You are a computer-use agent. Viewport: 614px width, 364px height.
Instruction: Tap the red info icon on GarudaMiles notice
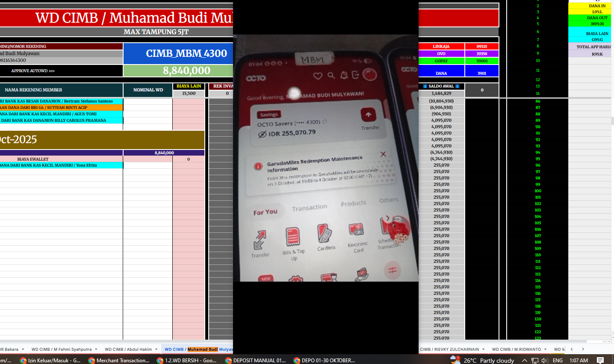click(x=258, y=166)
